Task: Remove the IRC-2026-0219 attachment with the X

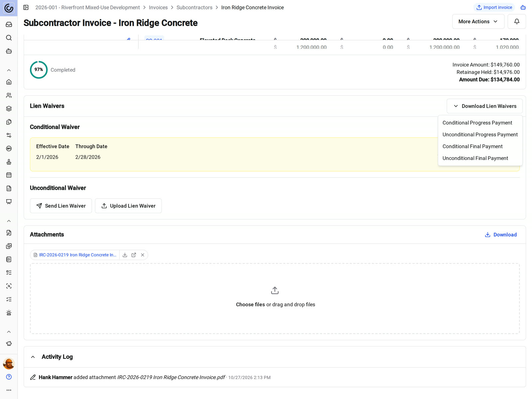Action: (143, 255)
